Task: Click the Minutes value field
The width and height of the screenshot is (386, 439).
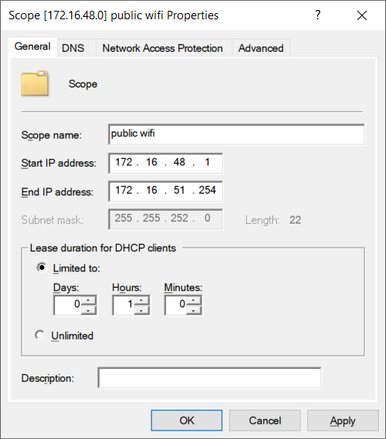Action: [x=176, y=305]
